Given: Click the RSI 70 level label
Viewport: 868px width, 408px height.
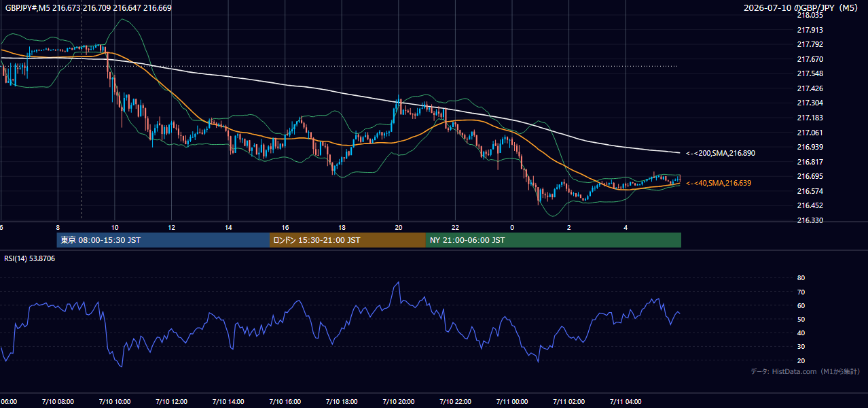Looking at the screenshot, I should coord(801,292).
